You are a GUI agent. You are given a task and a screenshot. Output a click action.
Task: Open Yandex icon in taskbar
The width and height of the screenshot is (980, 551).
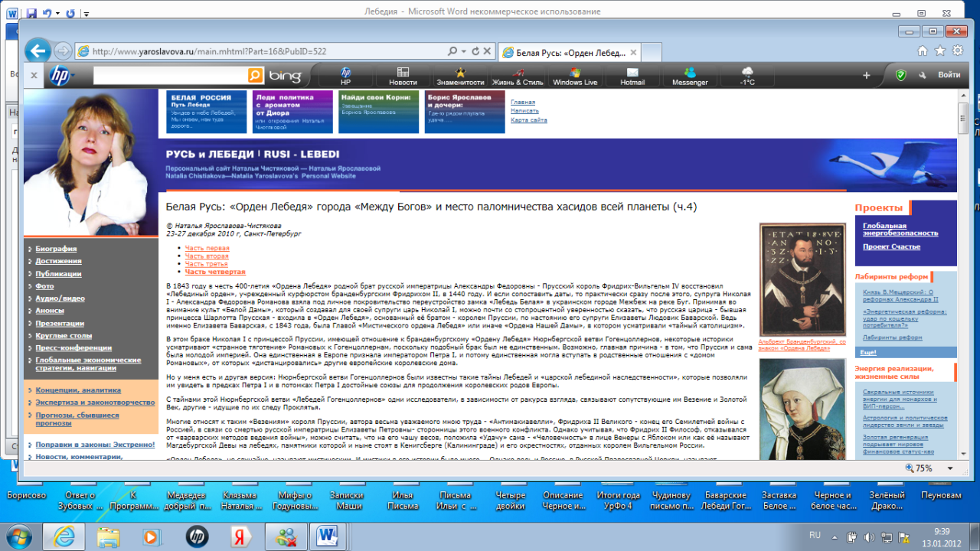239,536
